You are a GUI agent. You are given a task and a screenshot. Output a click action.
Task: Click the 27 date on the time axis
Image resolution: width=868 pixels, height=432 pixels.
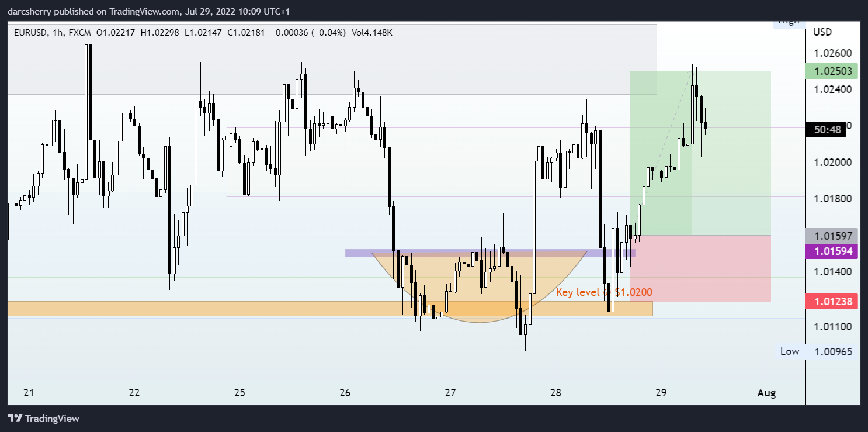point(450,393)
